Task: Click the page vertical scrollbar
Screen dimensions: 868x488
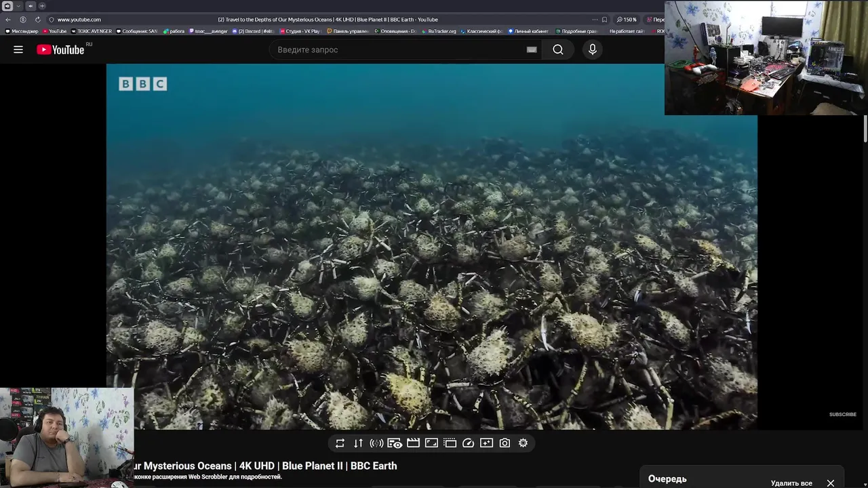Action: click(x=865, y=129)
